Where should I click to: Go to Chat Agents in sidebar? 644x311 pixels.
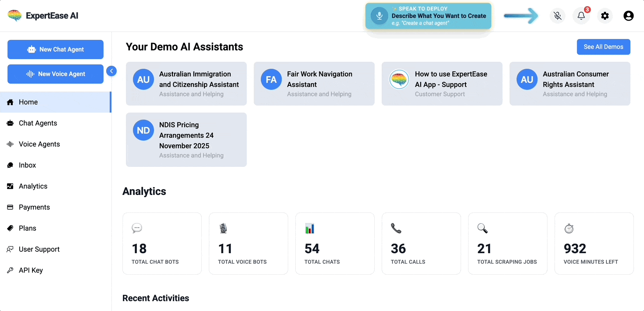(x=38, y=123)
